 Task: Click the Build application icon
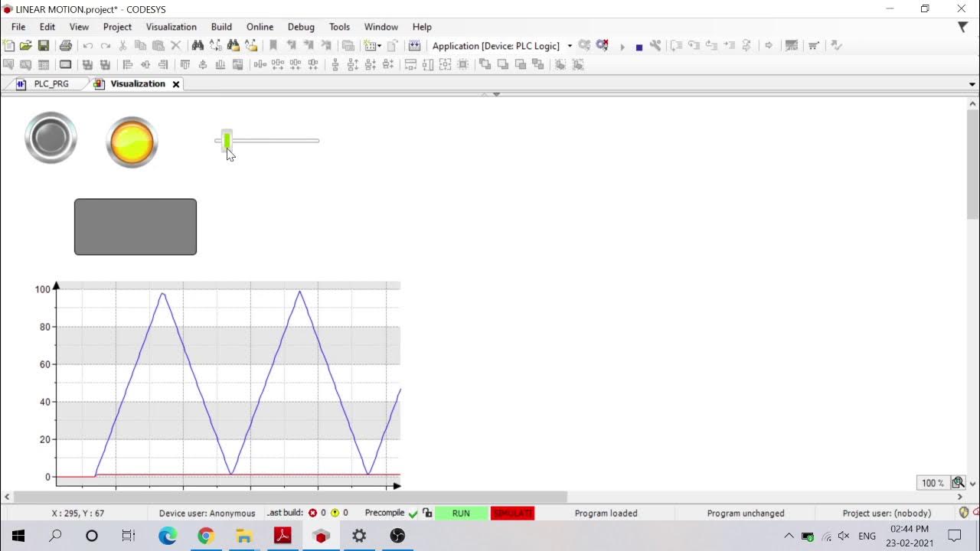pyautogui.click(x=414, y=46)
